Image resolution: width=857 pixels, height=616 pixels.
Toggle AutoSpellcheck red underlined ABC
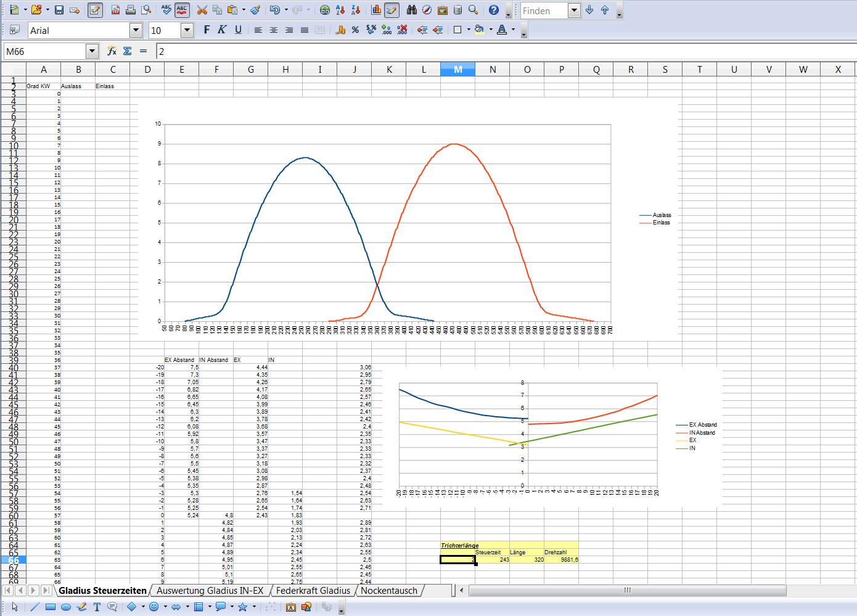pos(182,10)
